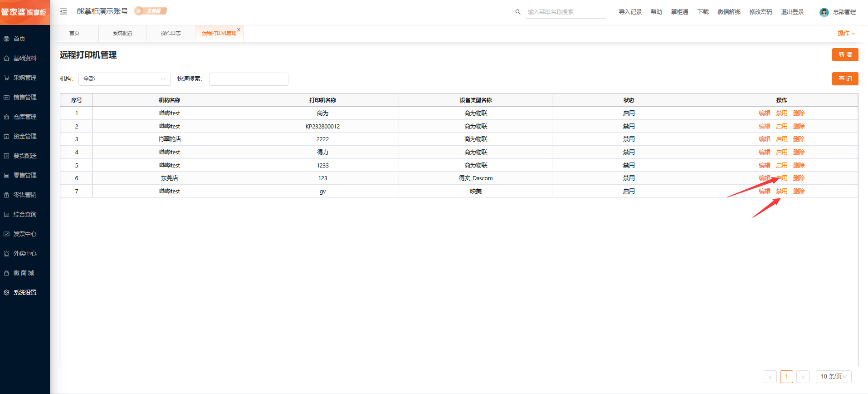The width and height of the screenshot is (868, 394).
Task: Click 修改密码 in the header
Action: click(x=761, y=12)
